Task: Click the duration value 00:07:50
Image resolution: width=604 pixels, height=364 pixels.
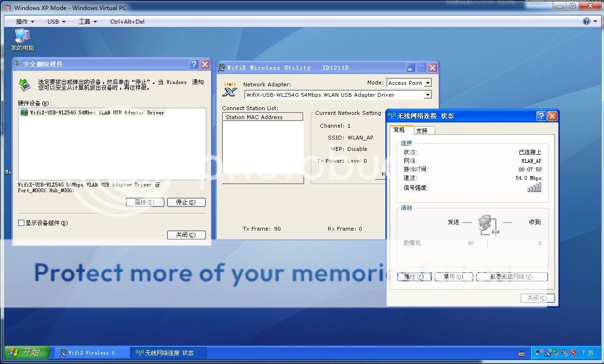Action: click(x=530, y=169)
